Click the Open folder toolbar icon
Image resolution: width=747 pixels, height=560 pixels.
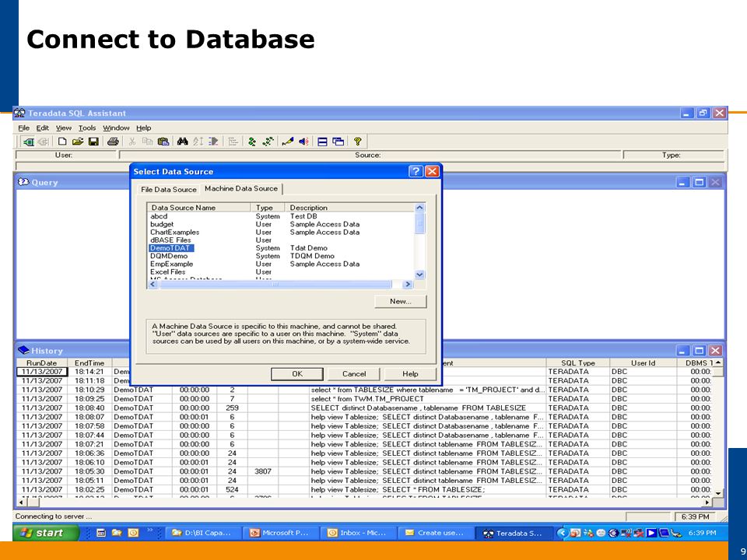pos(78,142)
